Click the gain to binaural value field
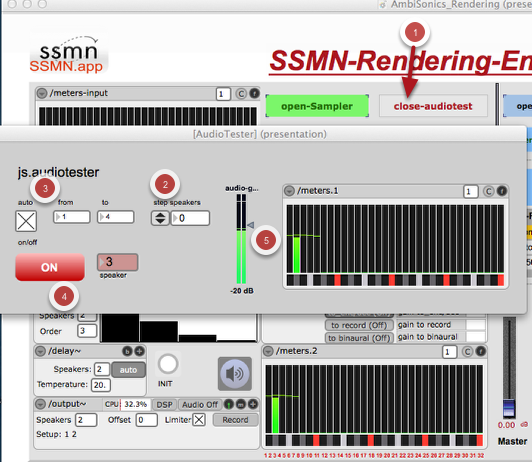Screen dimensions: 532x462 pos(476,337)
